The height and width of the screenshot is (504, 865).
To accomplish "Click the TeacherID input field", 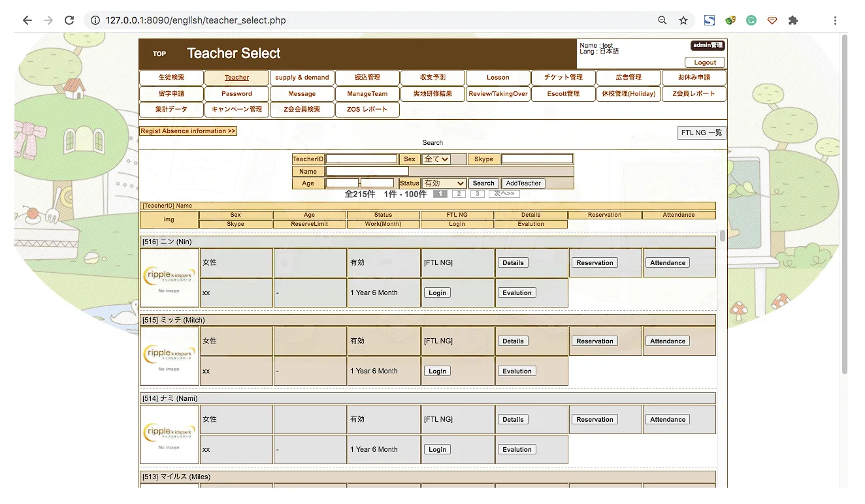I will click(x=361, y=159).
